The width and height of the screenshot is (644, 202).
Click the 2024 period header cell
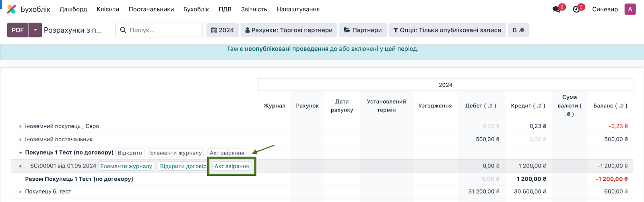(x=446, y=85)
